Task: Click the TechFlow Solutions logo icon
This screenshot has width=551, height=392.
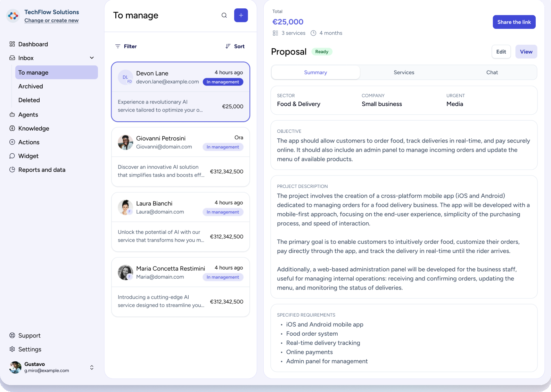Action: (13, 16)
